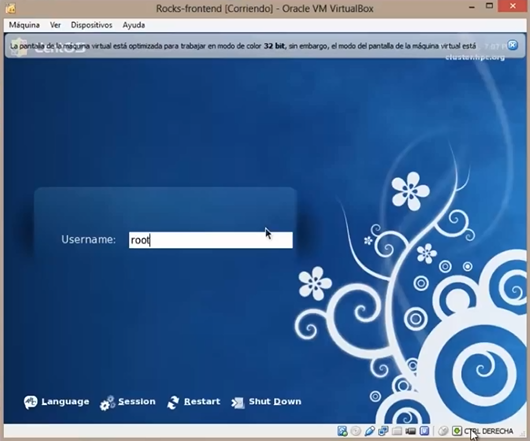Click the Restart button on login screen

pyautogui.click(x=194, y=402)
